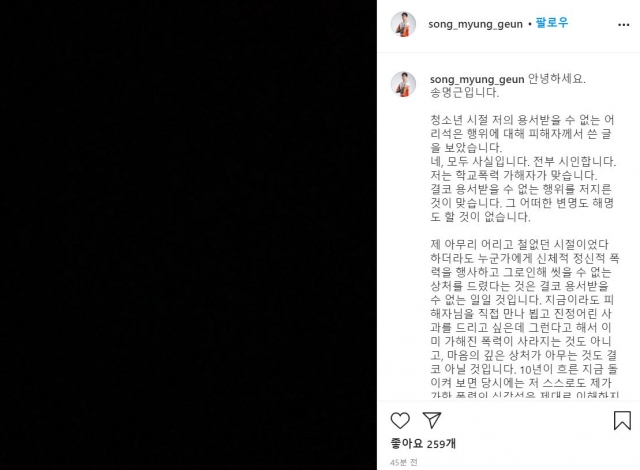Click the black post image

188,235
